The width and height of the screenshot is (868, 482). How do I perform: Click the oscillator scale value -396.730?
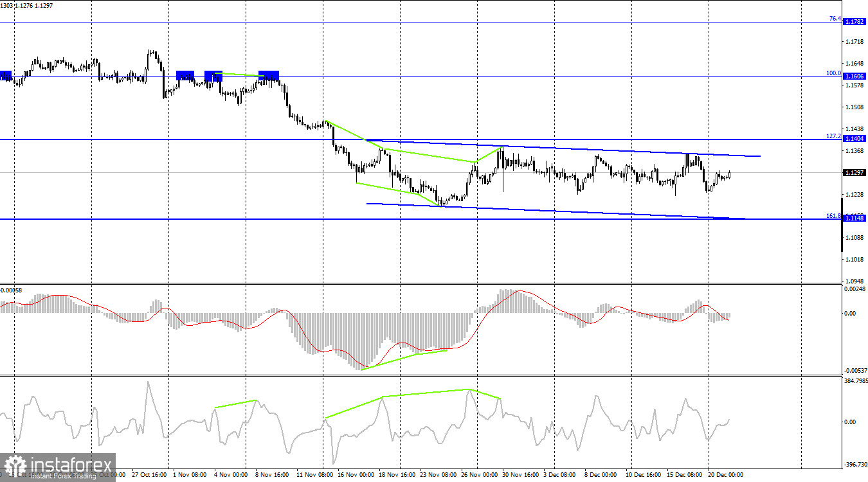click(854, 463)
